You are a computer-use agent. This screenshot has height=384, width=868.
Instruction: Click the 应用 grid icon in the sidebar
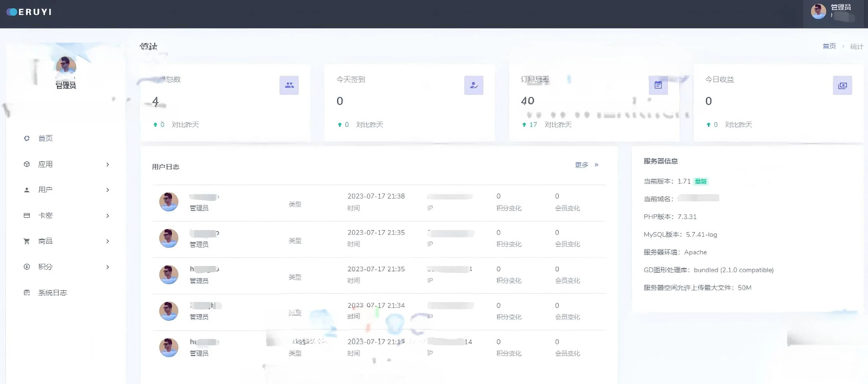[27, 164]
